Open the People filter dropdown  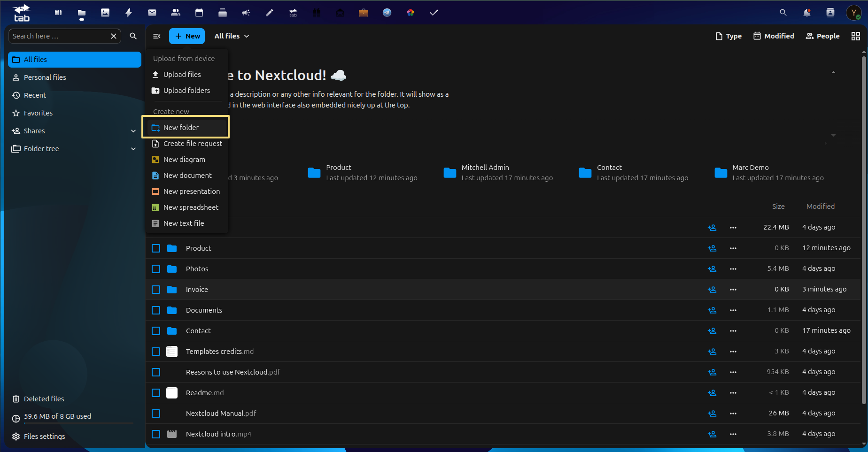823,36
